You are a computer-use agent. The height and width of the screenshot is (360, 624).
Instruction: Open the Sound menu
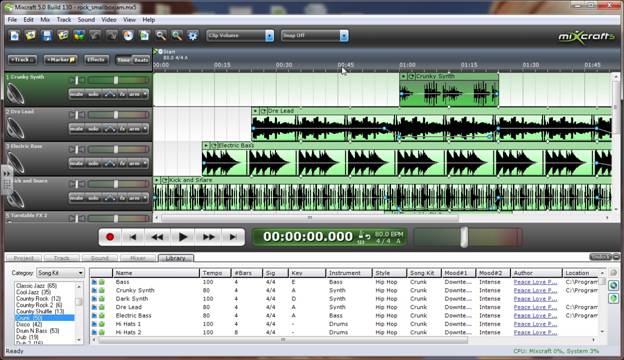click(x=86, y=19)
